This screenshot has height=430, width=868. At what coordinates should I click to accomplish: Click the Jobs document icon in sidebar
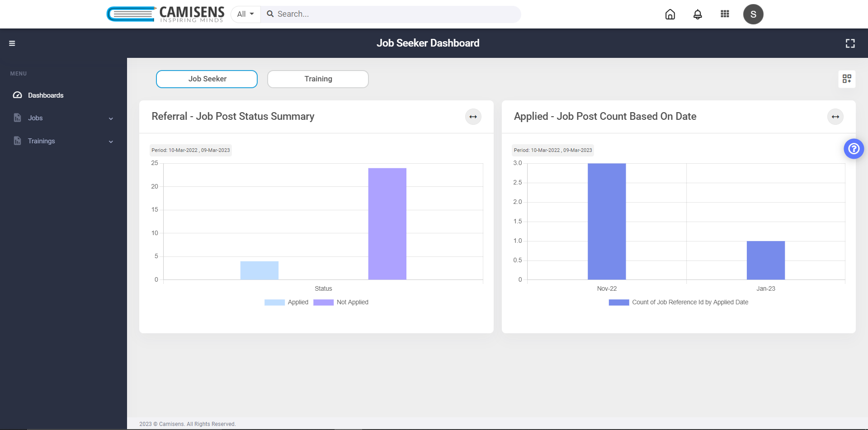(17, 118)
